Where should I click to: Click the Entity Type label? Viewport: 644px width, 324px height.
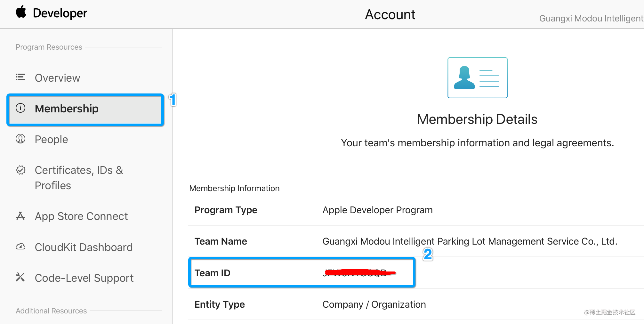point(220,304)
